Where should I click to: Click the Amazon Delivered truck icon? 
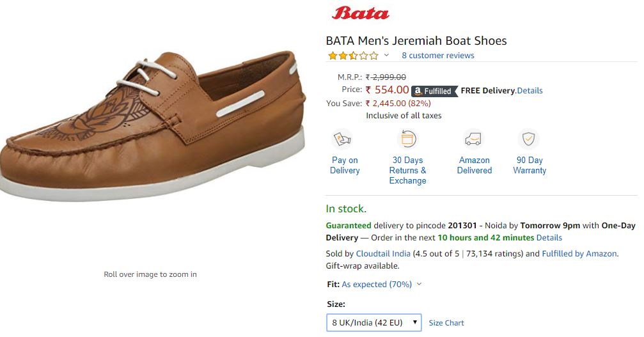(x=473, y=139)
